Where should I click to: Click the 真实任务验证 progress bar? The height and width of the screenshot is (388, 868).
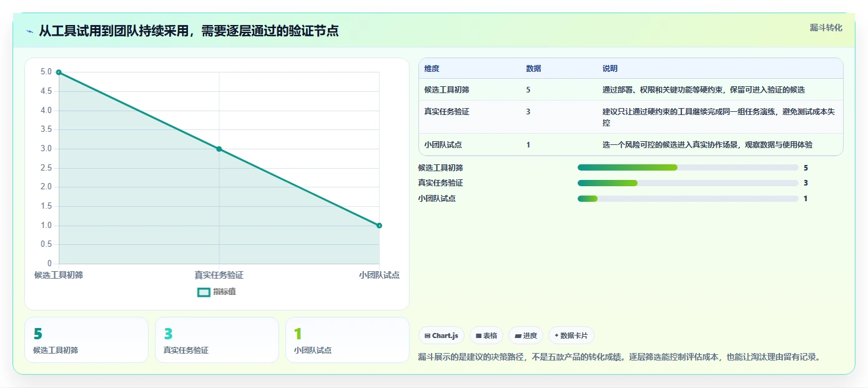pyautogui.click(x=688, y=183)
